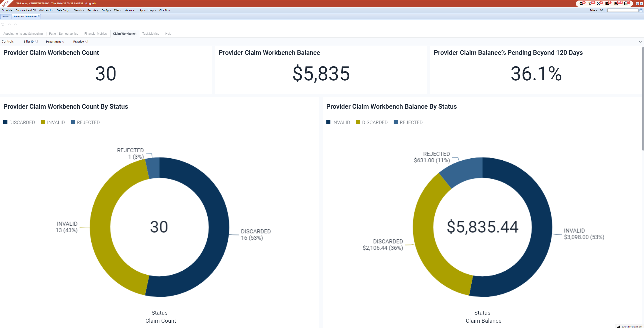This screenshot has width=644, height=328.
Task: Switch to the Financial Metrics tab
Action: point(95,34)
